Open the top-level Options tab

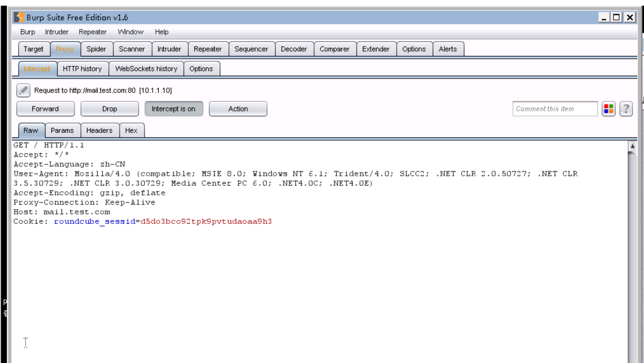coord(414,49)
